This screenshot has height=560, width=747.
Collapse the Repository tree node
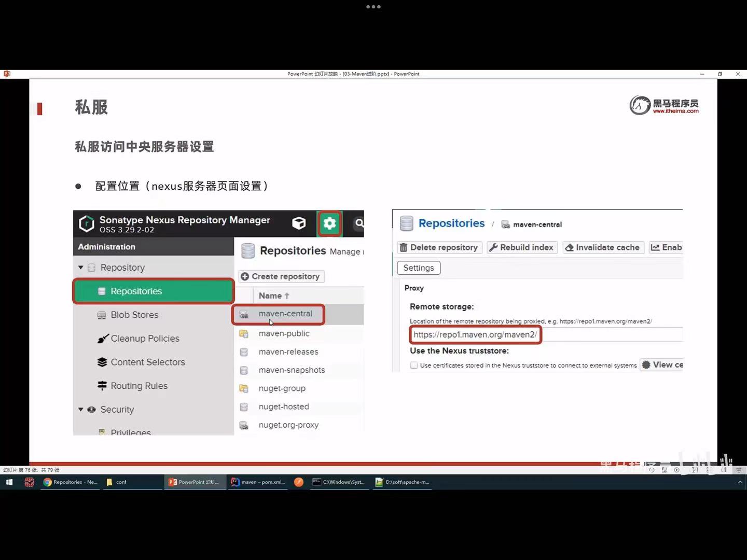(x=80, y=268)
